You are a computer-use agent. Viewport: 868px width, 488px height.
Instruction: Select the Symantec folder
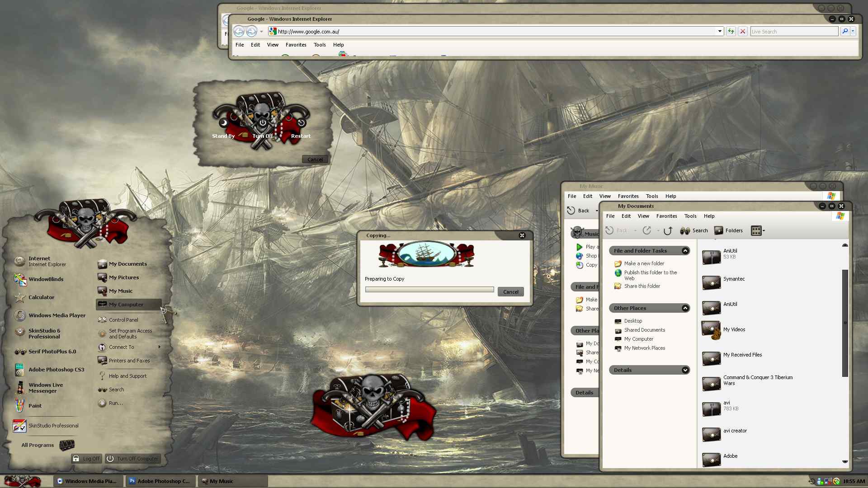pos(723,282)
